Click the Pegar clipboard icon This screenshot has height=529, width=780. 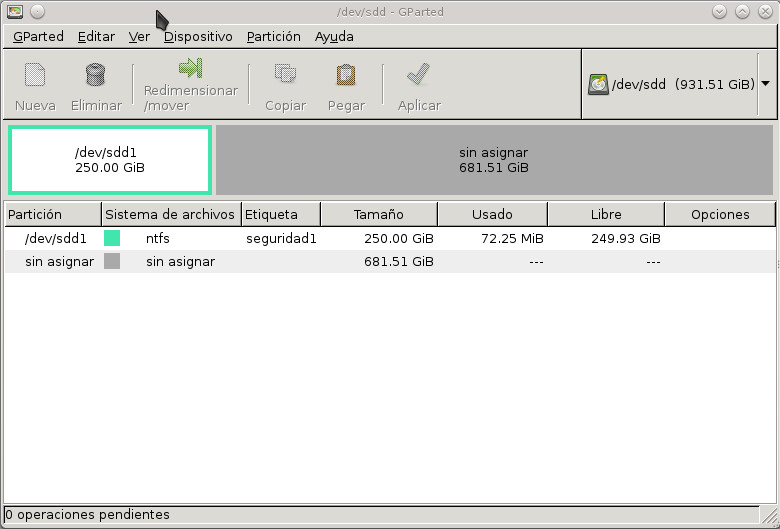[346, 75]
